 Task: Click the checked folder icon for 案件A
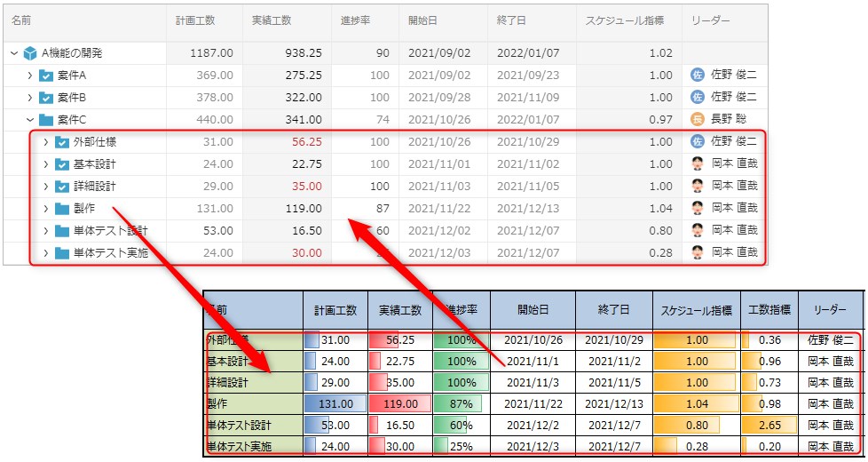tap(46, 76)
